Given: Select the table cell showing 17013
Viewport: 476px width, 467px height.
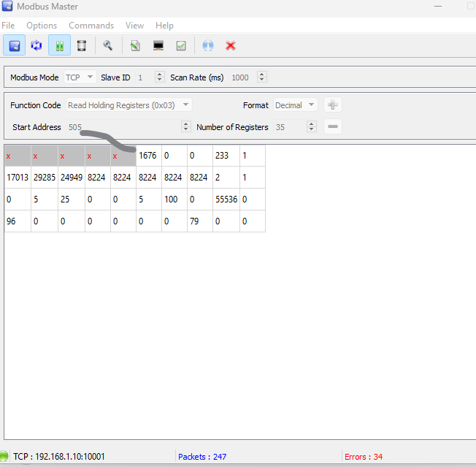Looking at the screenshot, I should (x=18, y=177).
